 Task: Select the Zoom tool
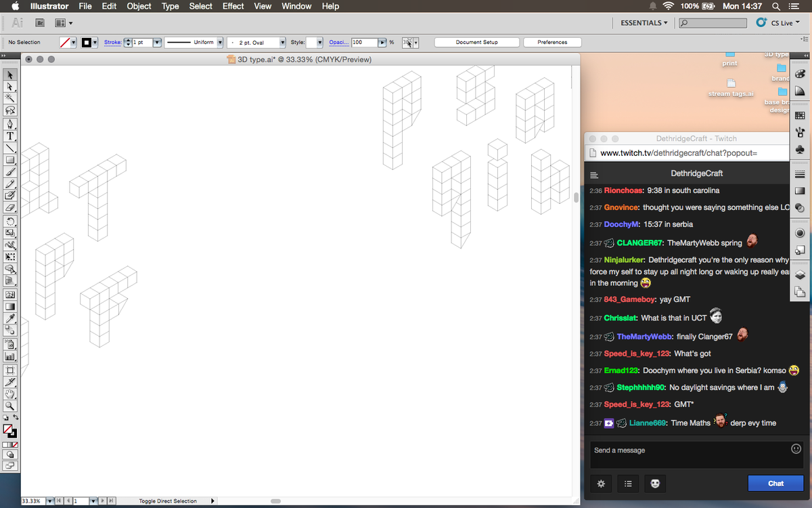point(9,405)
